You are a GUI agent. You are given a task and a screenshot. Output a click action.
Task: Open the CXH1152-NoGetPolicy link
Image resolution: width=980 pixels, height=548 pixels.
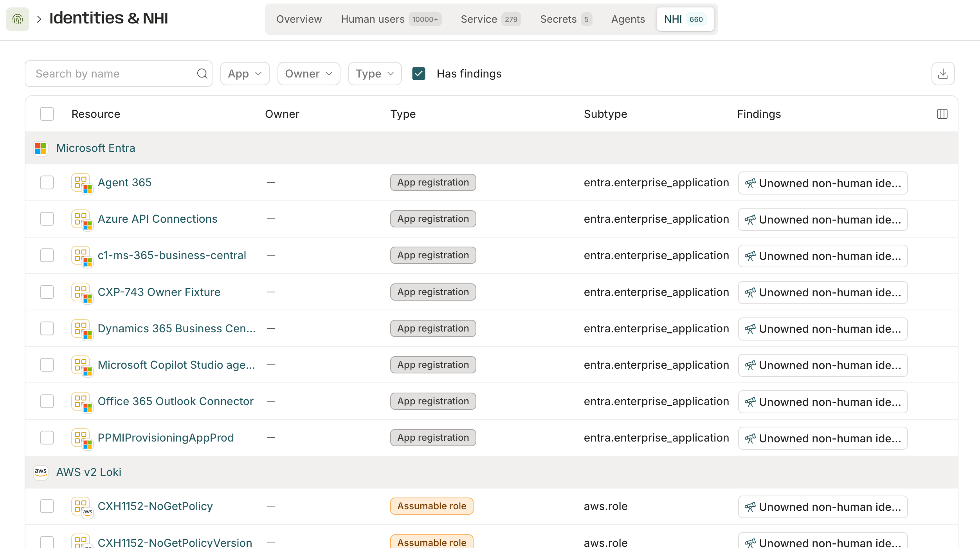pos(155,506)
